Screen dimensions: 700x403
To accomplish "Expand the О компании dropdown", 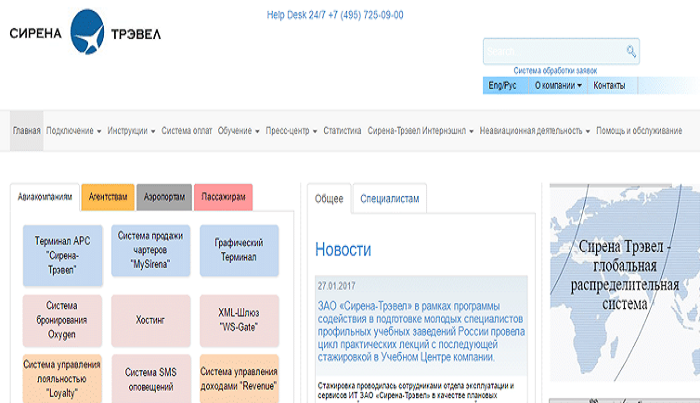I will pyautogui.click(x=557, y=86).
